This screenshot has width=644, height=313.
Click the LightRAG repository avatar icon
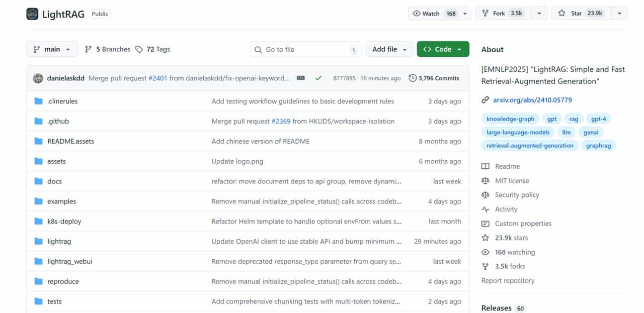click(x=32, y=14)
